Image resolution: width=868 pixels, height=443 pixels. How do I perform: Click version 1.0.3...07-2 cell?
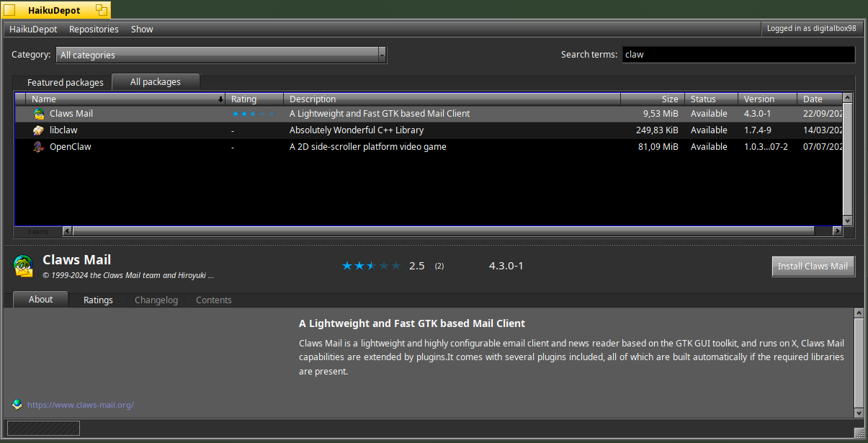pyautogui.click(x=766, y=147)
